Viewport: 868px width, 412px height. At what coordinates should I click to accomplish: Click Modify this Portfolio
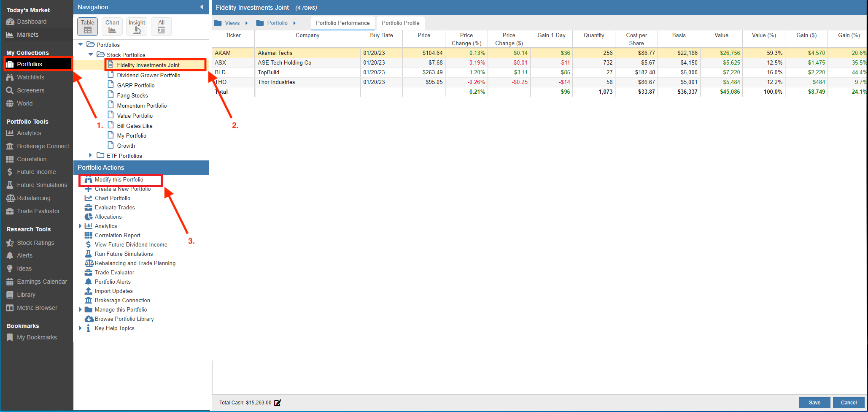[119, 179]
